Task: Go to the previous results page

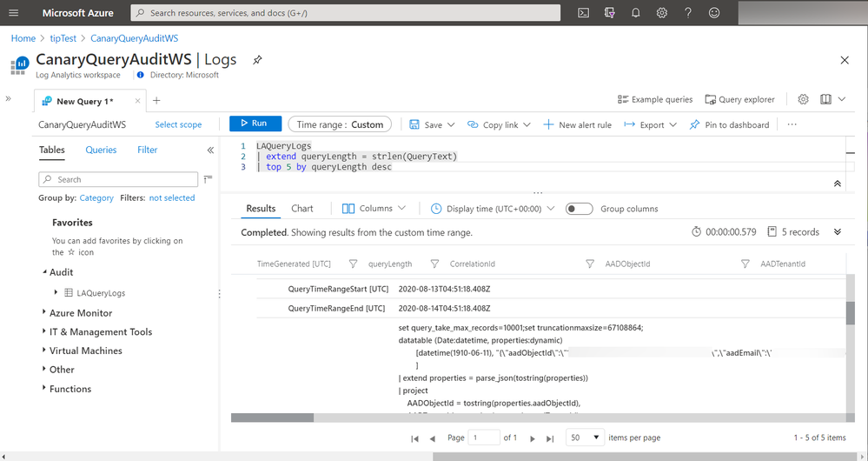Action: (433, 438)
